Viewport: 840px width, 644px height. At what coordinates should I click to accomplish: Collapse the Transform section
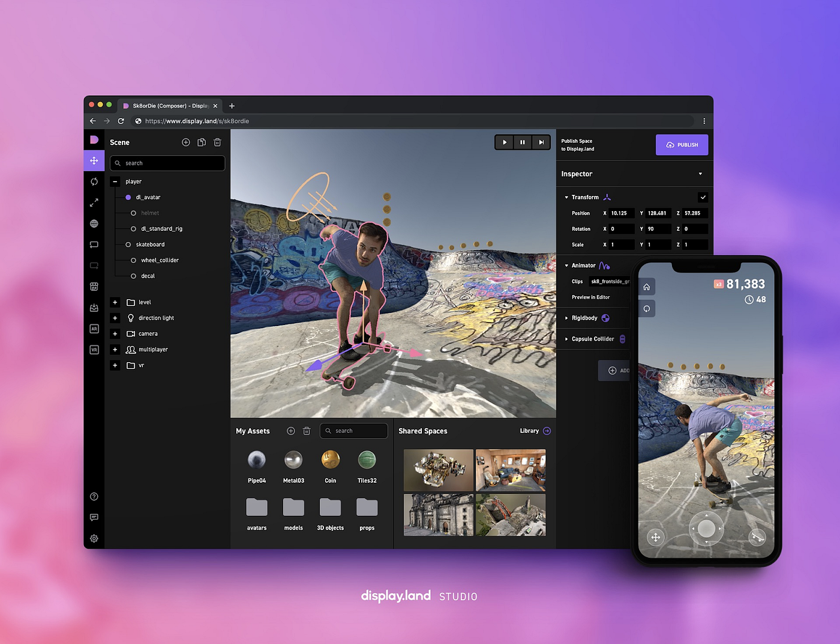click(566, 197)
